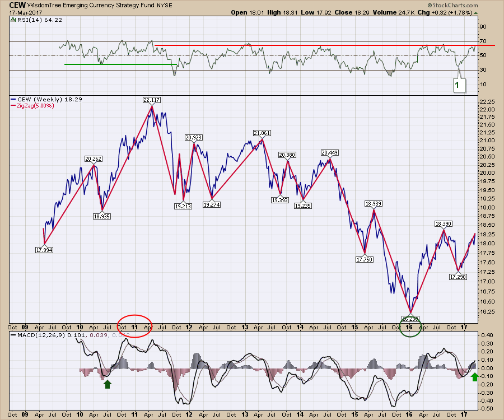504x420 pixels.
Task: Click the 15 year label under the price panel
Action: coord(354,328)
